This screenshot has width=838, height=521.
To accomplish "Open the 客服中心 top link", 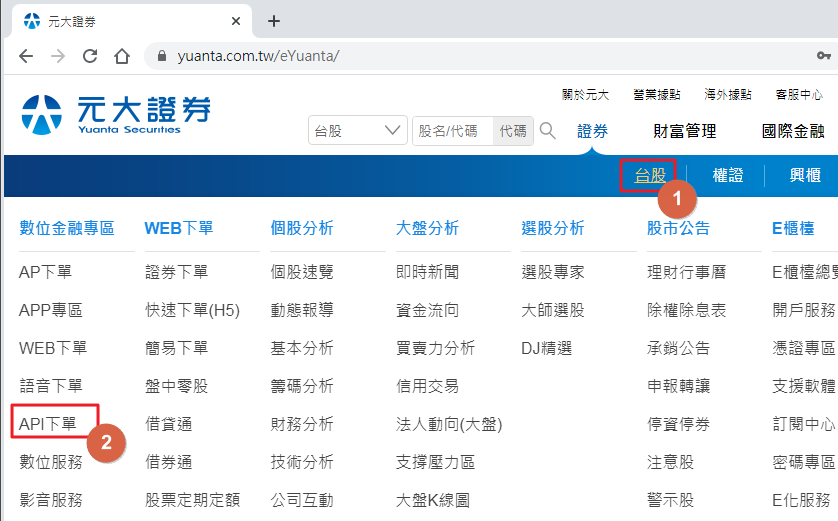I will tap(799, 95).
